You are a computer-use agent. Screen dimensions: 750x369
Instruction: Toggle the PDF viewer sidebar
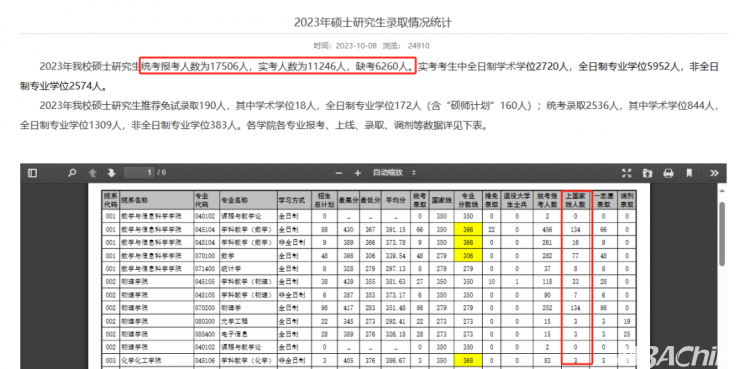33,173
